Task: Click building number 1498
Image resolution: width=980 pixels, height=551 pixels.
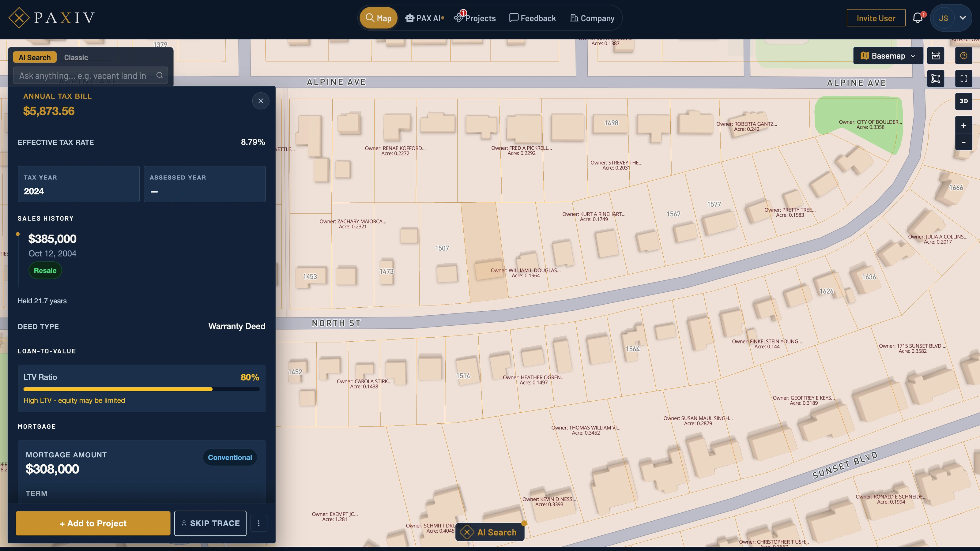Action: tap(611, 123)
